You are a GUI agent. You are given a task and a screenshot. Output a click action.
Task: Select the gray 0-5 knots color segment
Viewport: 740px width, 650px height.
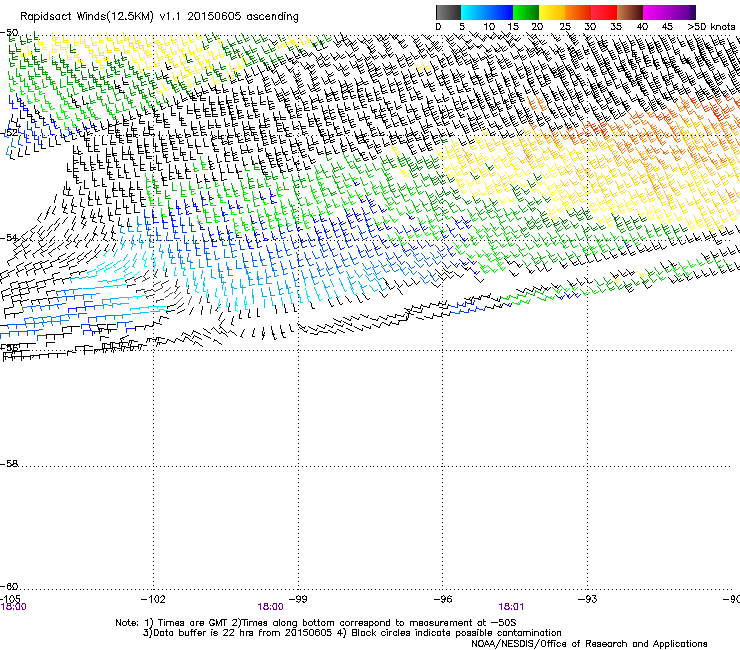[x=448, y=12]
